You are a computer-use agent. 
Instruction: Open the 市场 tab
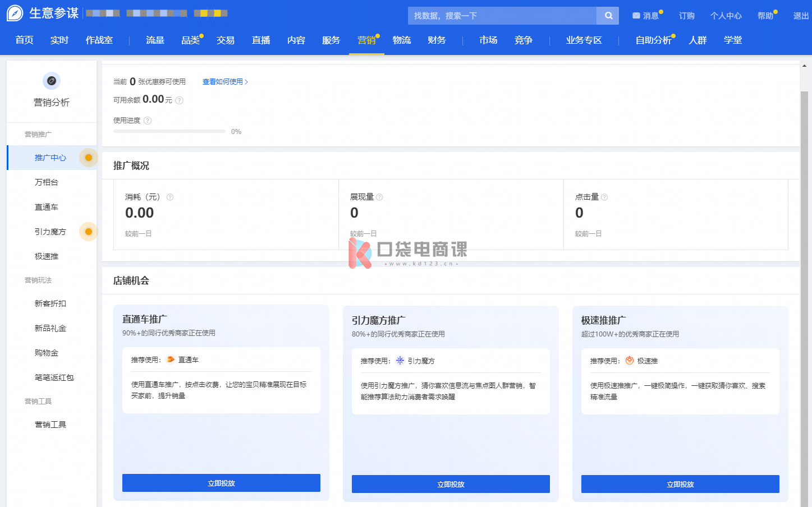(x=488, y=40)
